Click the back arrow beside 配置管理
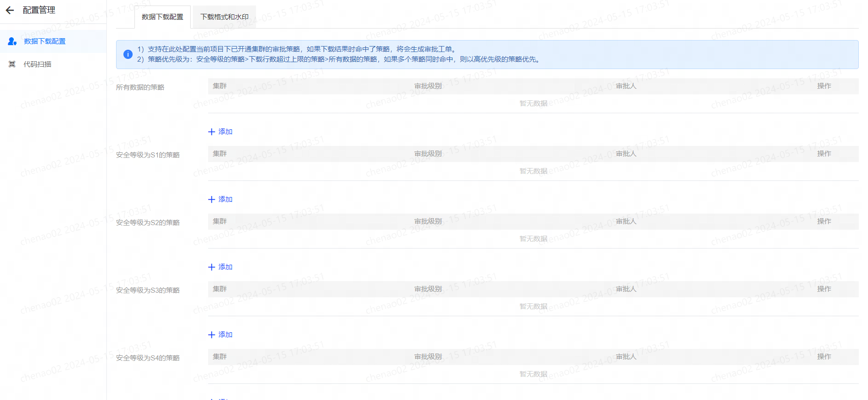868x400 pixels. pos(10,10)
